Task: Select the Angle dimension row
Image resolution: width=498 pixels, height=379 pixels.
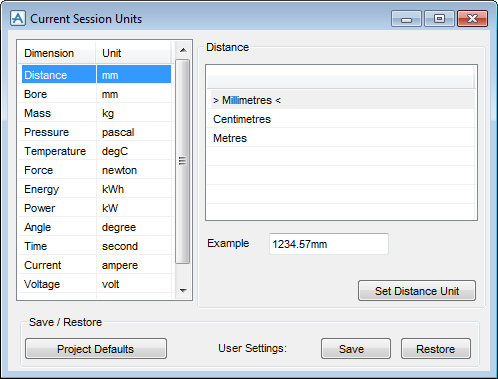Action: click(x=96, y=227)
